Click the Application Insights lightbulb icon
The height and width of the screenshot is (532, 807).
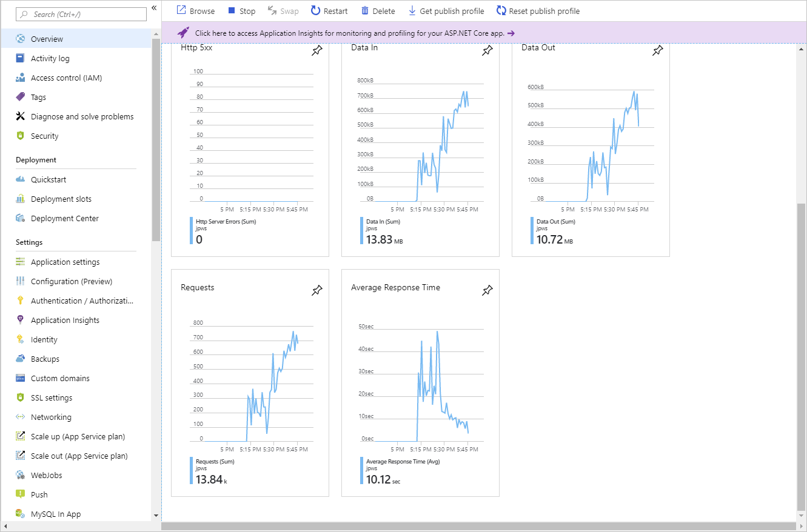tap(21, 320)
